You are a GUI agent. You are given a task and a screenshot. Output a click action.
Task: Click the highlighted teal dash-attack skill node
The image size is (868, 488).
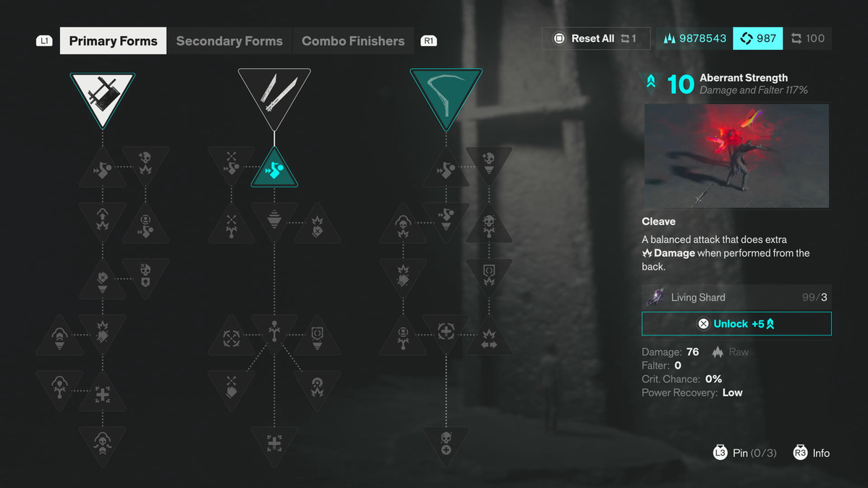(x=274, y=168)
